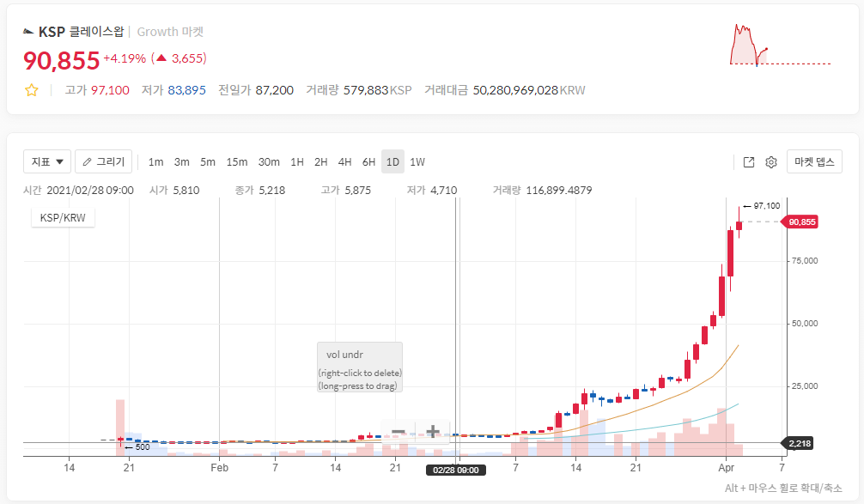The image size is (864, 504).
Task: Select the 1W timeframe
Action: click(417, 162)
